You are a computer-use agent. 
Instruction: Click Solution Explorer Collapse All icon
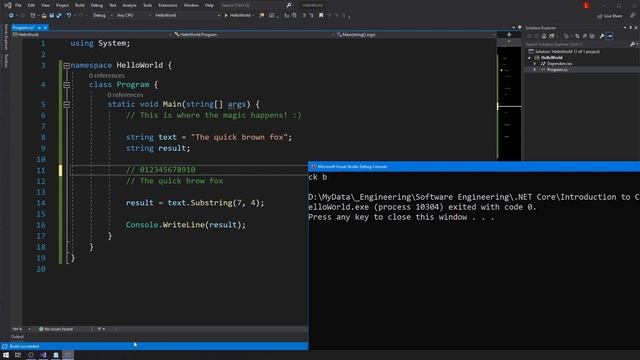[584, 36]
